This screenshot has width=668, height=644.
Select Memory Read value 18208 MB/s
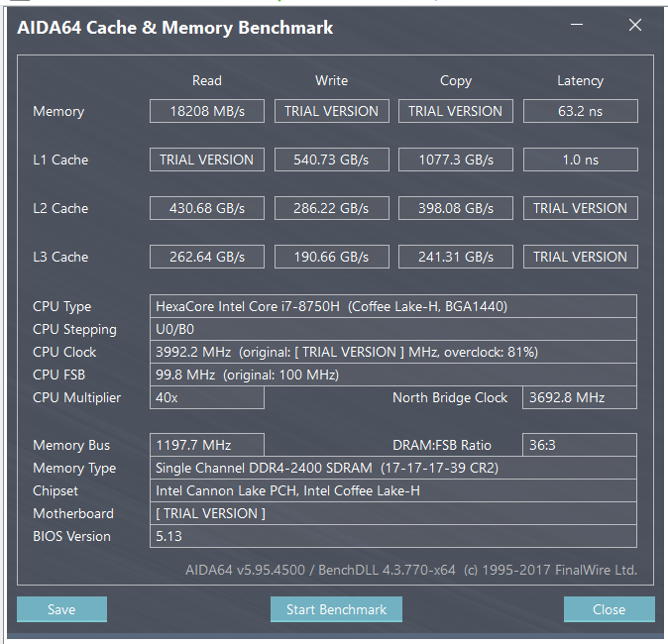[207, 111]
